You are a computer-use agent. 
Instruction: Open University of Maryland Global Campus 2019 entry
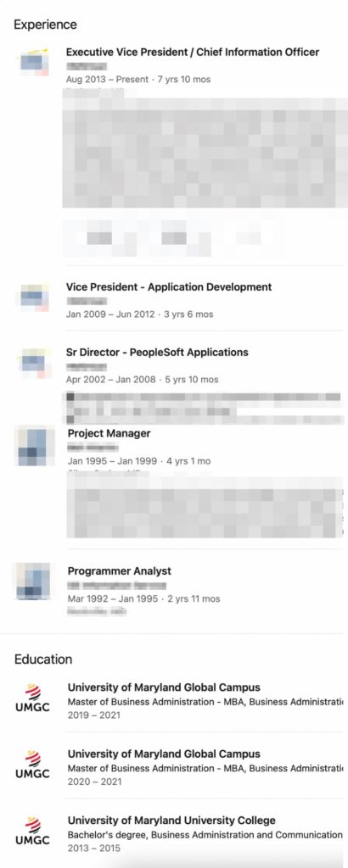tap(164, 687)
